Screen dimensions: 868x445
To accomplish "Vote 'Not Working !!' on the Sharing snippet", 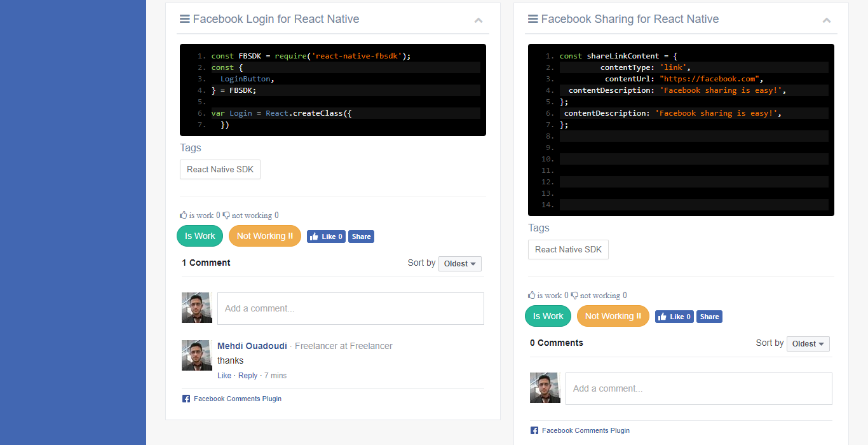I will click(x=613, y=316).
